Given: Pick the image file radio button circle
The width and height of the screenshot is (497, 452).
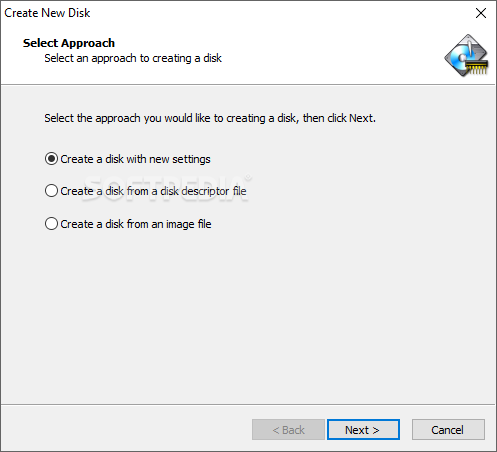Looking at the screenshot, I should [51, 224].
